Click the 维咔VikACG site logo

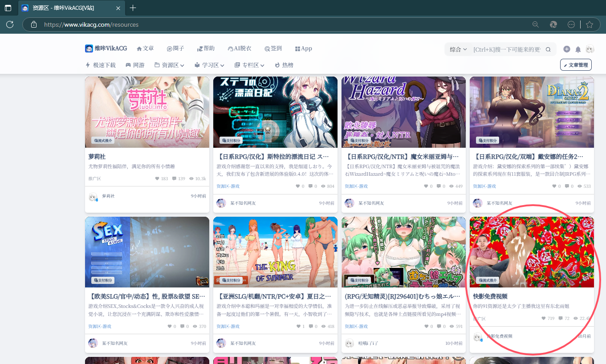[x=106, y=49]
